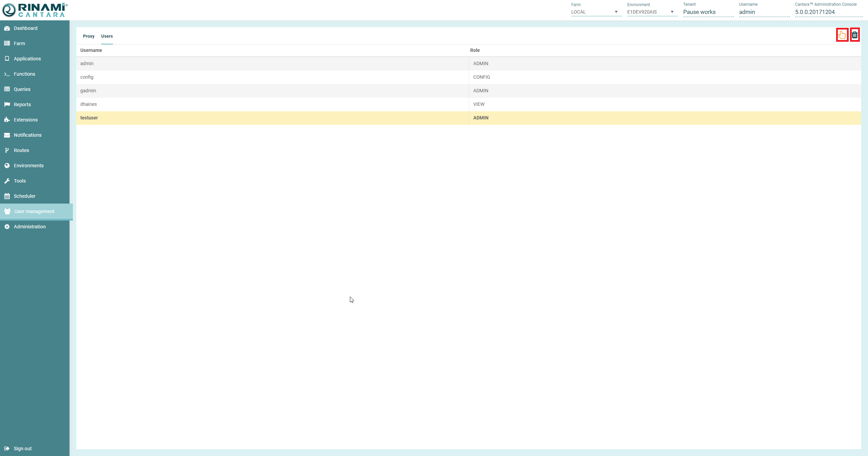Select the dhaines user row
Viewport: 868px width, 456px height.
[88, 104]
